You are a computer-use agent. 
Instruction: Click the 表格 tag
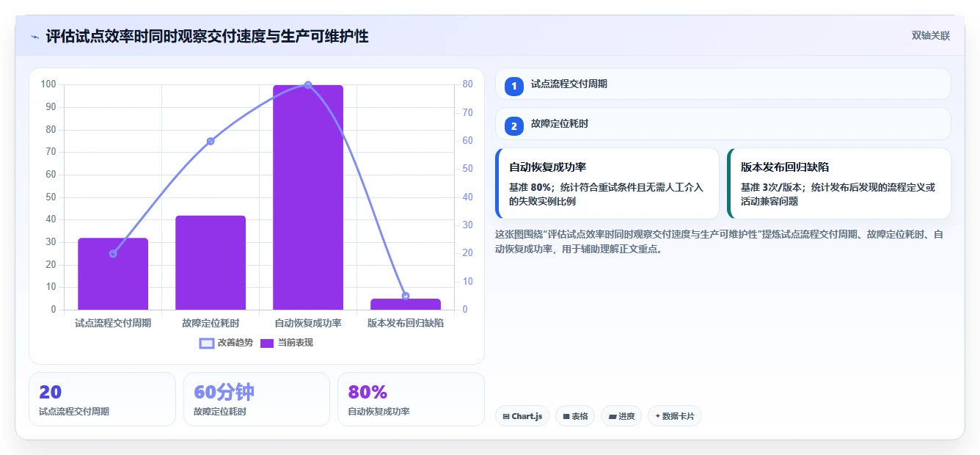point(575,416)
